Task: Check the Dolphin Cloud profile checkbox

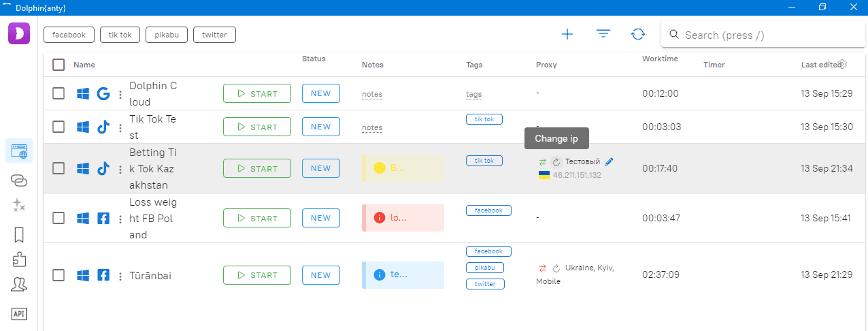Action: tap(59, 93)
